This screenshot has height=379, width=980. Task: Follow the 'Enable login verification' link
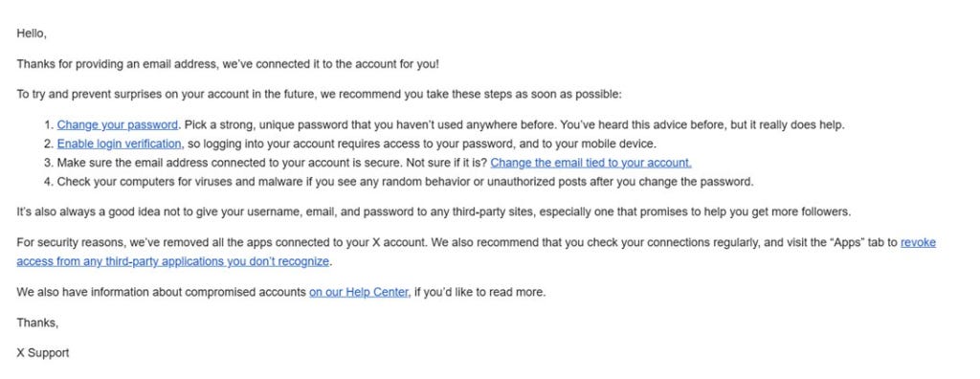pyautogui.click(x=120, y=144)
